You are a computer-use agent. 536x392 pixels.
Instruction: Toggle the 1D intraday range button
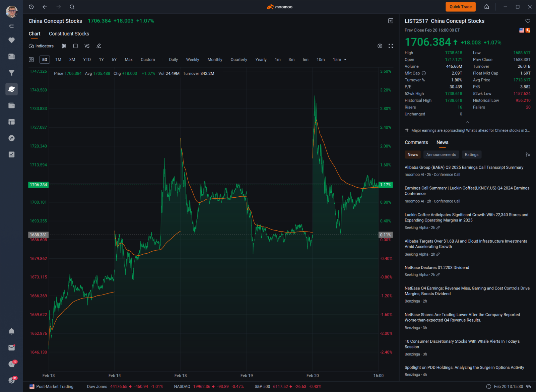coord(31,60)
